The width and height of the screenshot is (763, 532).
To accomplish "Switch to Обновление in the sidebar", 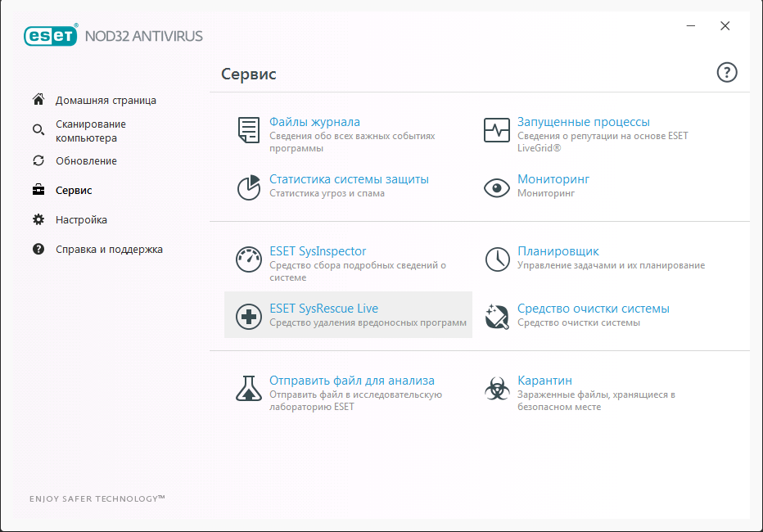I will tap(86, 161).
